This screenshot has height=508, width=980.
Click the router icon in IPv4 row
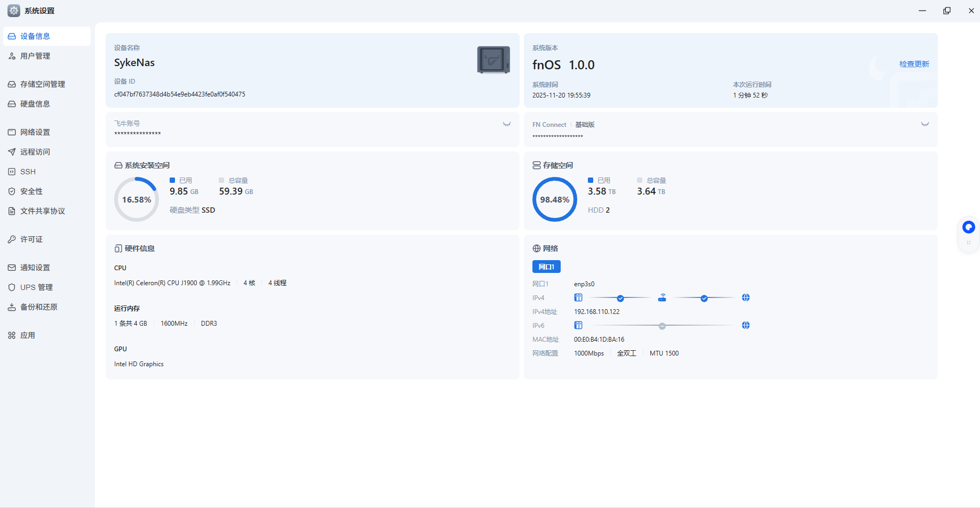[662, 297]
